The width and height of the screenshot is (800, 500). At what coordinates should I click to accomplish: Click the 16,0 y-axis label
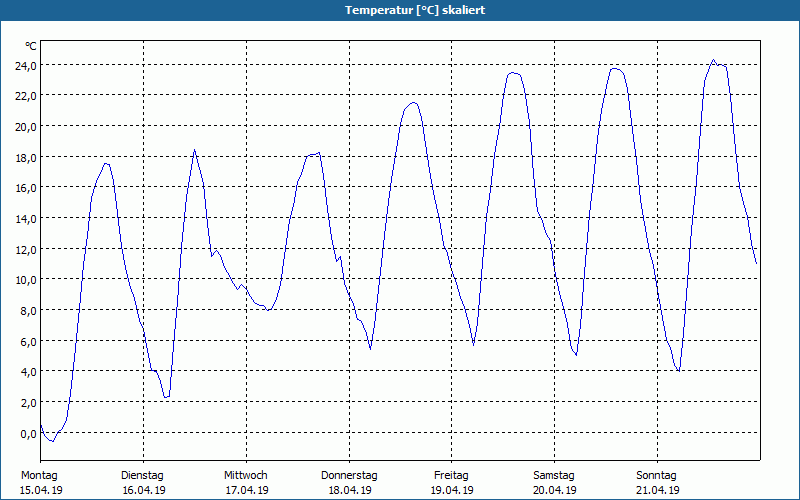(x=26, y=188)
